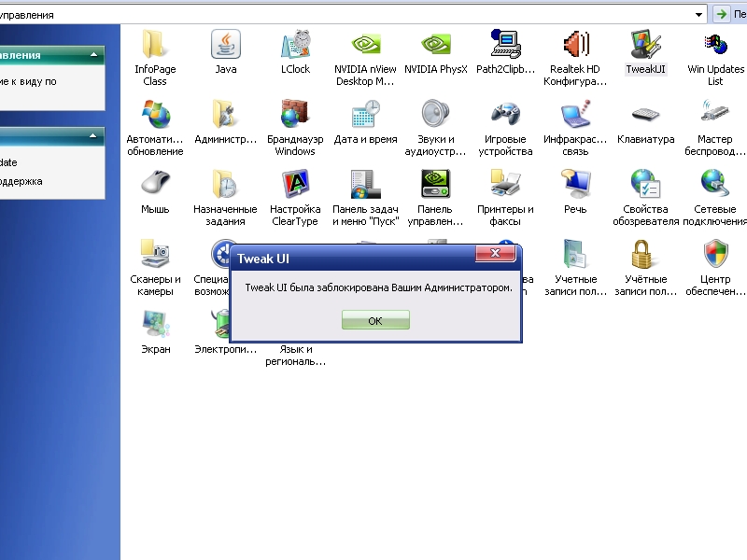Click the sidebar 'оддержка' link
747x560 pixels.
pos(21,181)
